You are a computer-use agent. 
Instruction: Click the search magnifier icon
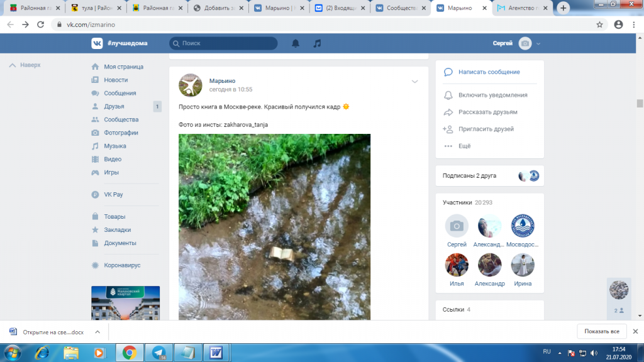[x=176, y=43]
